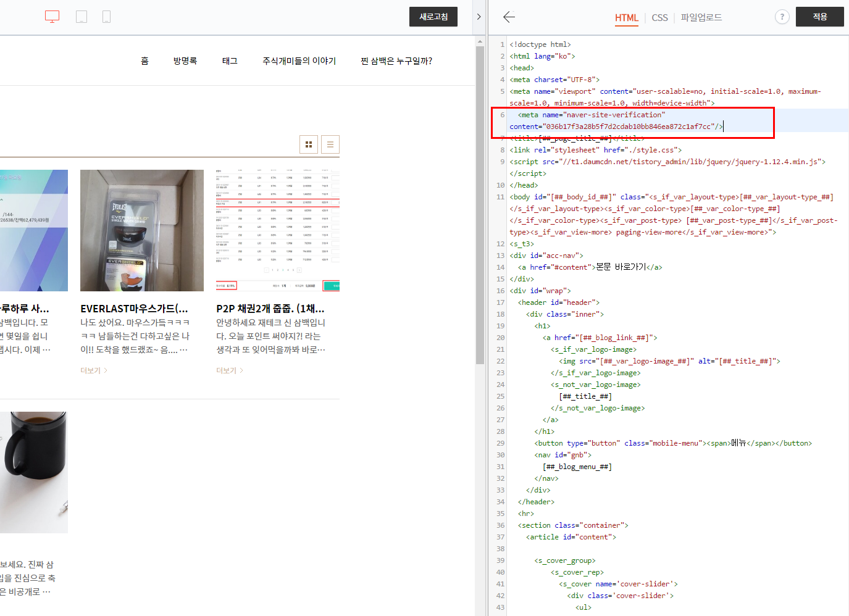This screenshot has width=849, height=616.
Task: Open the coffee mug post thumbnail
Action: (34, 472)
